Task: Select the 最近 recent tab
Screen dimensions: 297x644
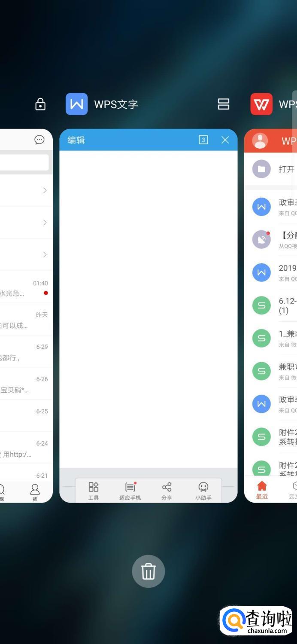Action: click(x=262, y=490)
